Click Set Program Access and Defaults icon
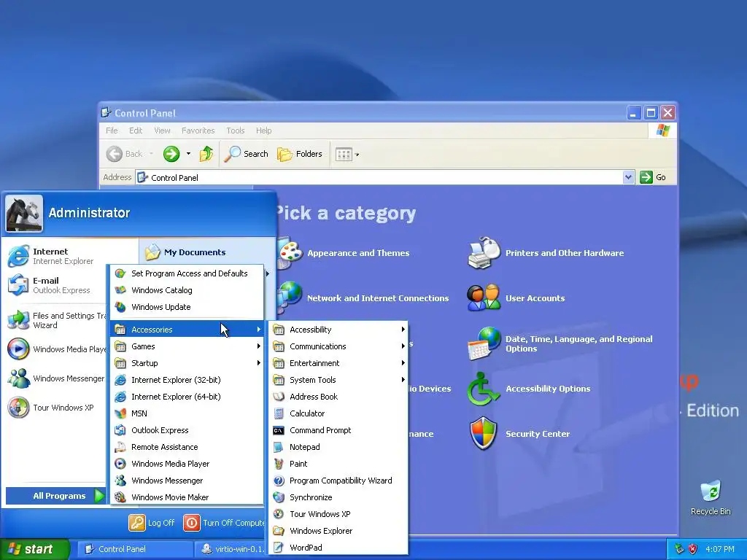The height and width of the screenshot is (560, 747). click(120, 273)
